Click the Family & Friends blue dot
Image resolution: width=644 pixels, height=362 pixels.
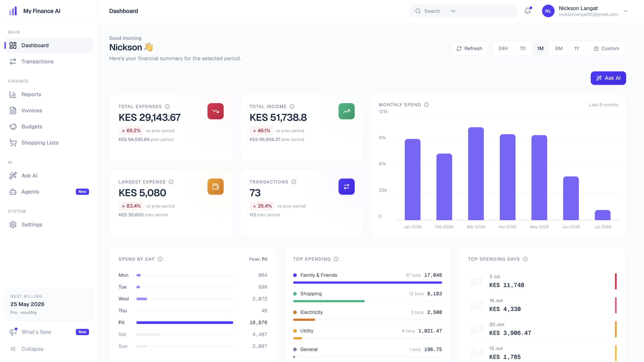tap(295, 275)
